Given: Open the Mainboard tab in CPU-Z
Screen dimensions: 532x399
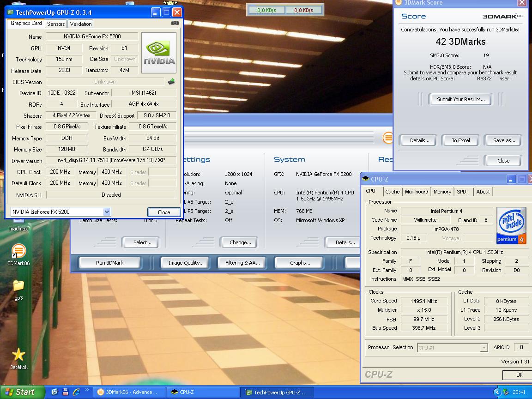Looking at the screenshot, I should [416, 192].
